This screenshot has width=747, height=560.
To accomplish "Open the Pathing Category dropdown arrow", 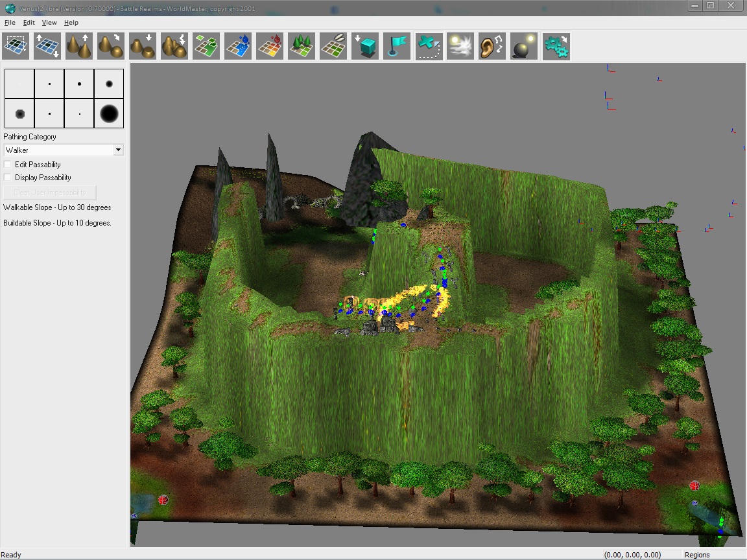I will 118,150.
